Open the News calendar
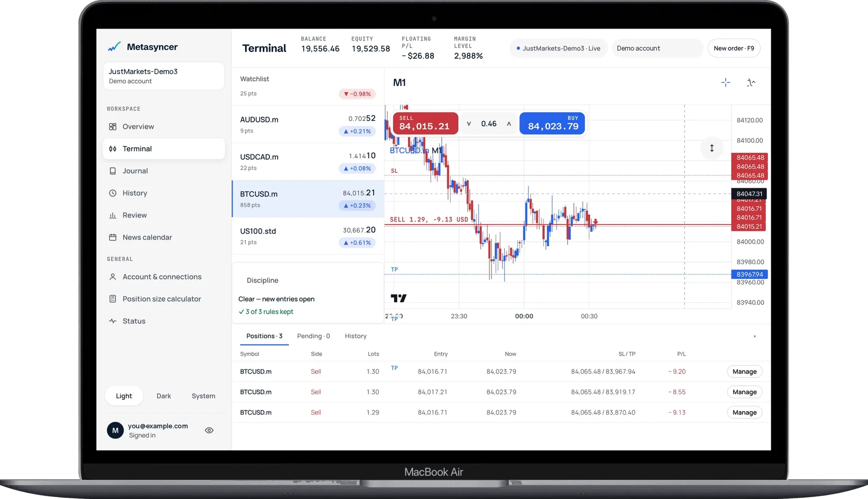Screen dimensions: 868x499 click(163, 237)
